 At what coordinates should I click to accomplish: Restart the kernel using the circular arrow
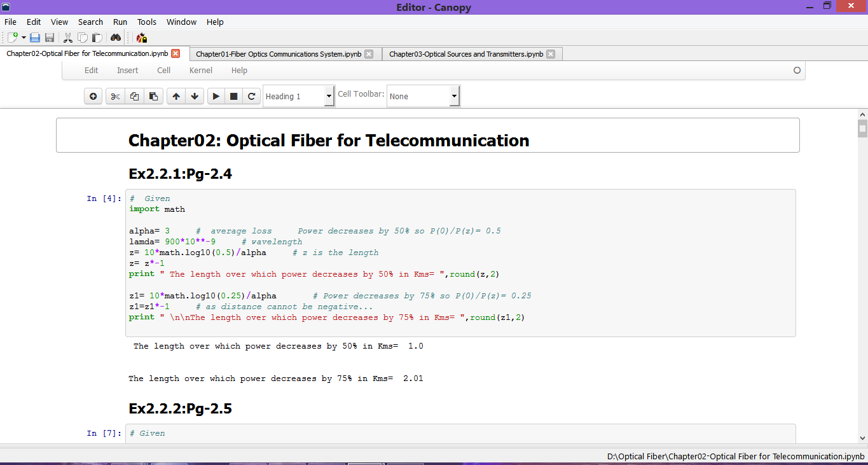(x=252, y=97)
